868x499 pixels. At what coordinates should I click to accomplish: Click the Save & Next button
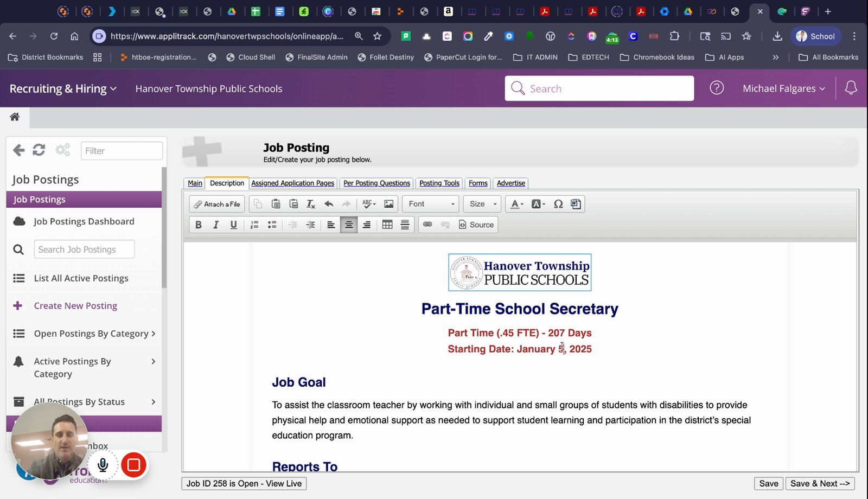pyautogui.click(x=820, y=483)
